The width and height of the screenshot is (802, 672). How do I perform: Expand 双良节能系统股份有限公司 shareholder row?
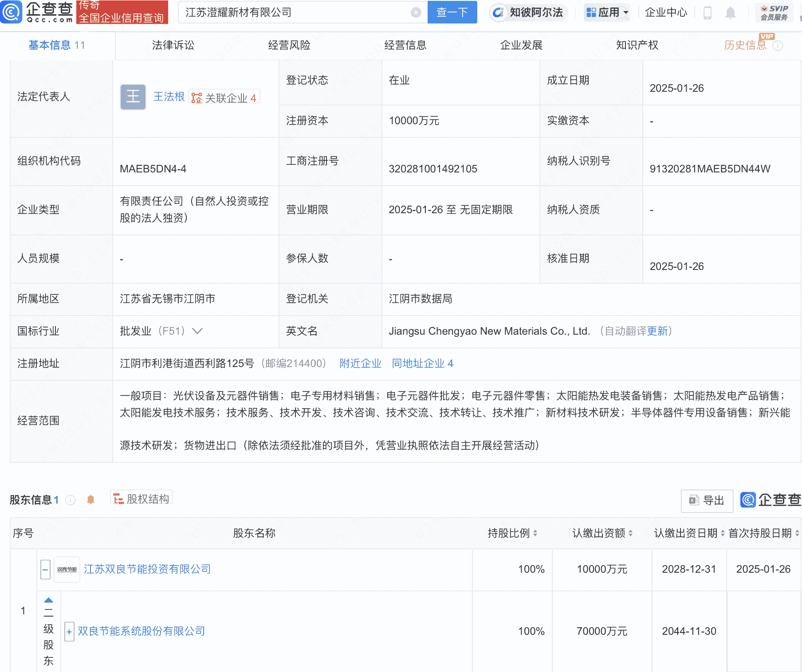coord(69,631)
